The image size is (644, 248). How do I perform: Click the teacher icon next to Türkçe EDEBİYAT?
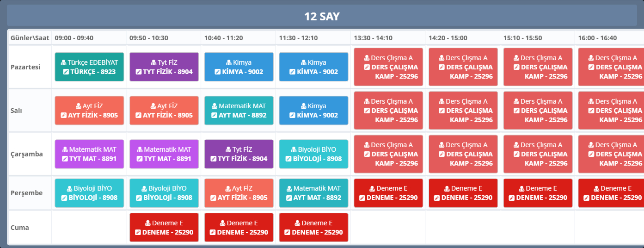click(x=64, y=62)
